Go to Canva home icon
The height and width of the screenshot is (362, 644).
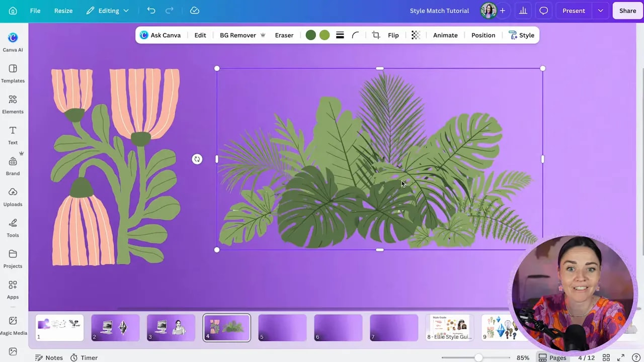[13, 11]
